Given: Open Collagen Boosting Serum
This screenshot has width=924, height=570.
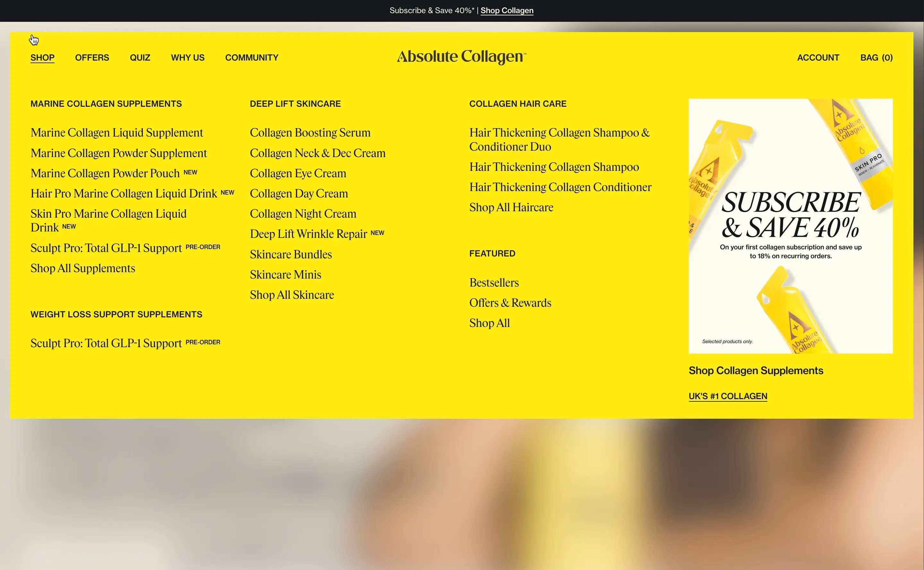Looking at the screenshot, I should (310, 133).
